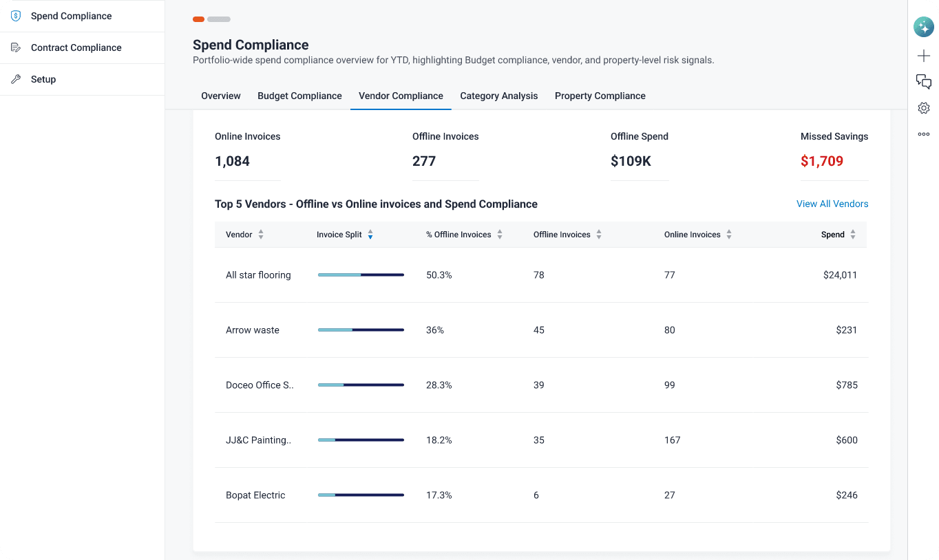This screenshot has width=939, height=560.
Task: Select the gray page indicator pill
Action: [219, 19]
